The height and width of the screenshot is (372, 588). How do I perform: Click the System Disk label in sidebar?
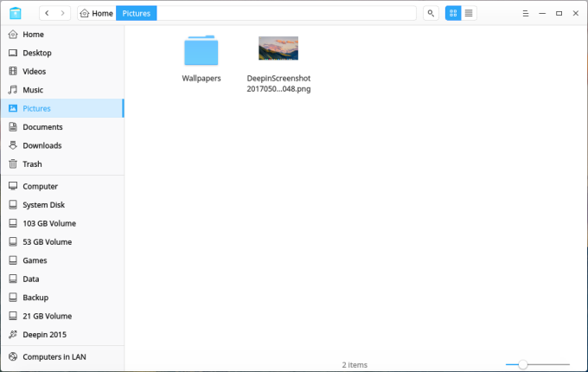click(44, 205)
